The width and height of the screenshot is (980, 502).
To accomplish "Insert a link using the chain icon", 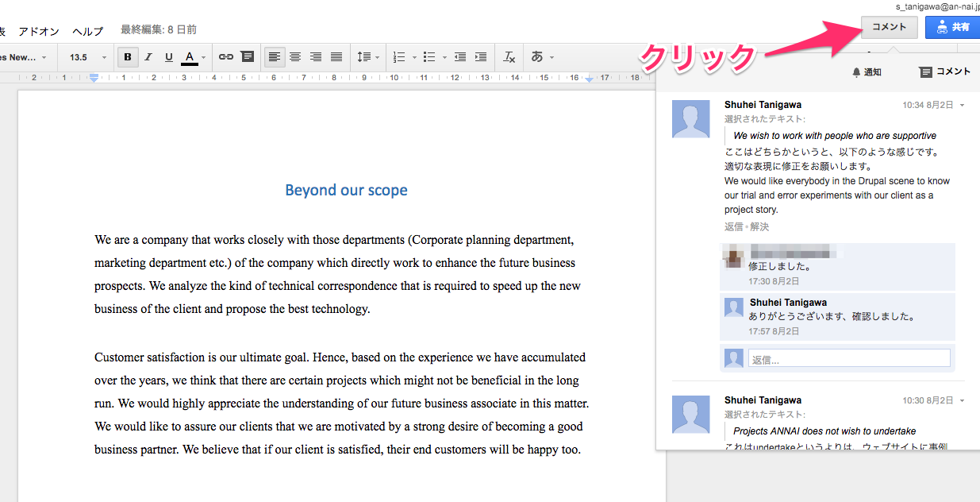I will (x=226, y=57).
